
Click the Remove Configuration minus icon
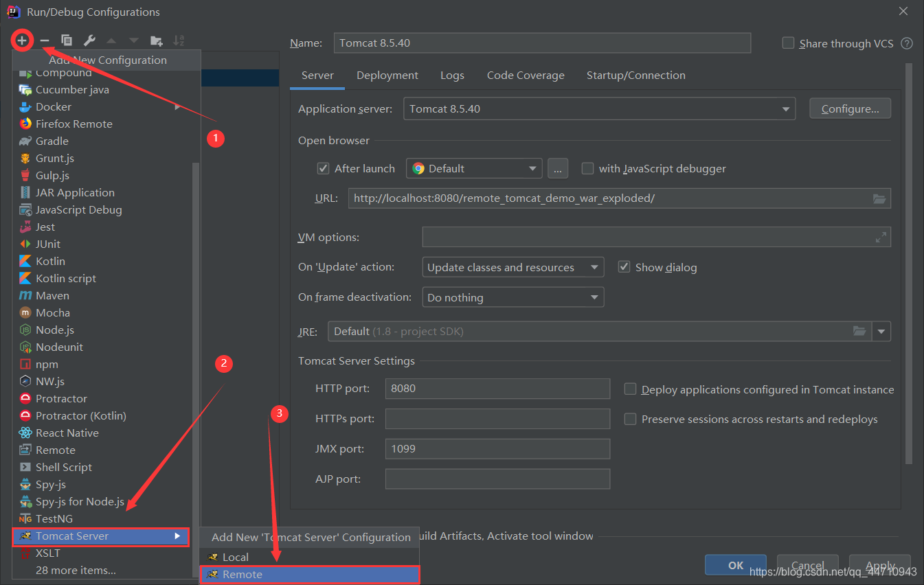point(45,41)
